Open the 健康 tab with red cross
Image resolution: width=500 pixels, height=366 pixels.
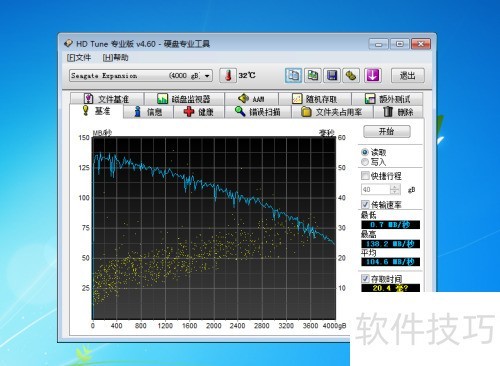click(x=199, y=112)
